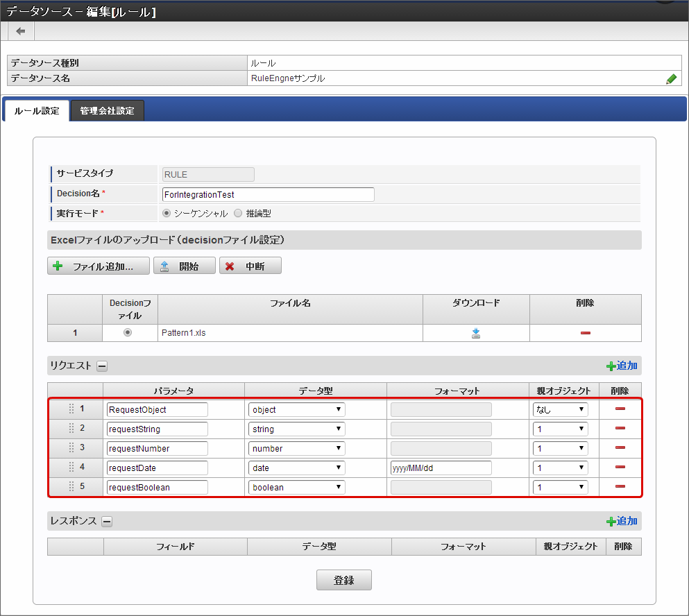
Task: Remove the requestDate parameter row
Action: (620, 468)
